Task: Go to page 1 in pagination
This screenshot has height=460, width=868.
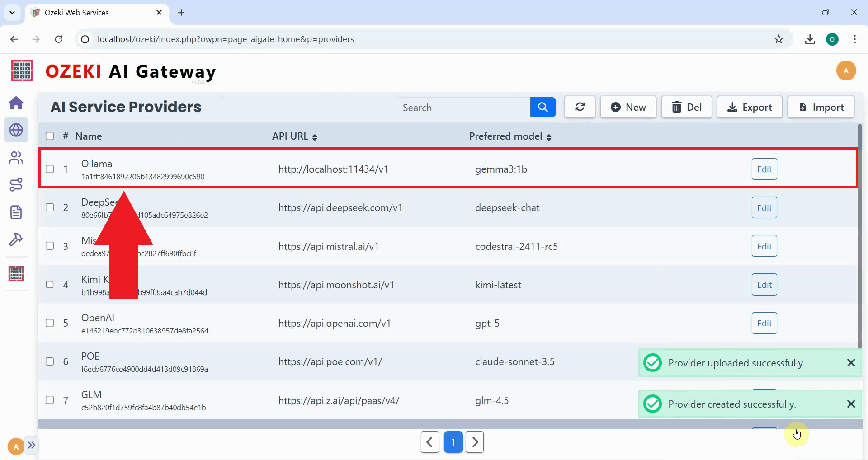Action: (453, 442)
